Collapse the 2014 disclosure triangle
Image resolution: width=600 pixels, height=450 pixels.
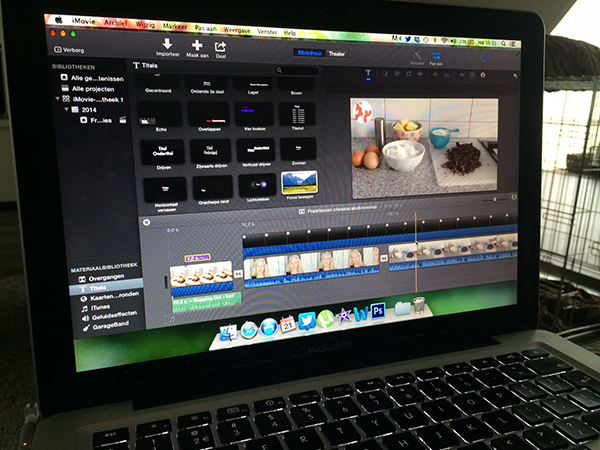[66, 109]
